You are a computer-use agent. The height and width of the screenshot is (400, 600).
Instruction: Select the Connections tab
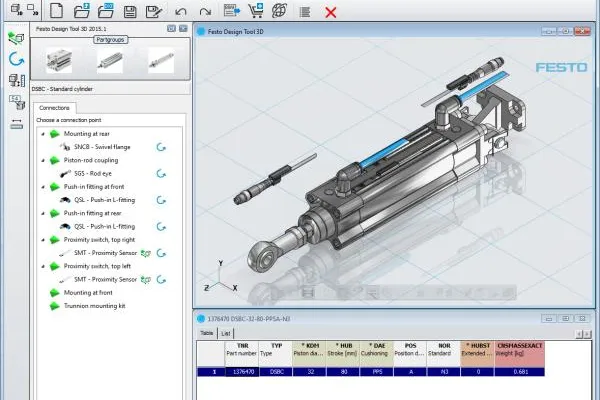pyautogui.click(x=54, y=108)
